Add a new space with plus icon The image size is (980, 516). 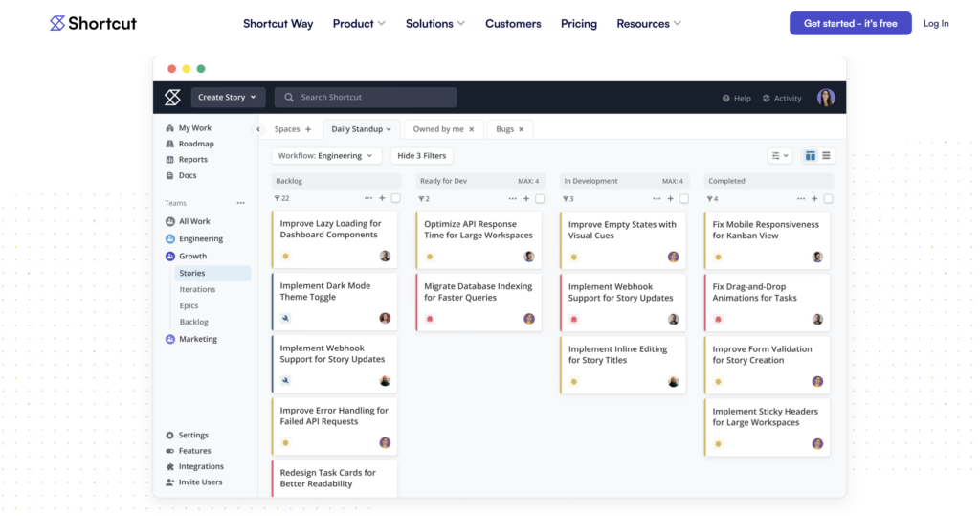308,129
